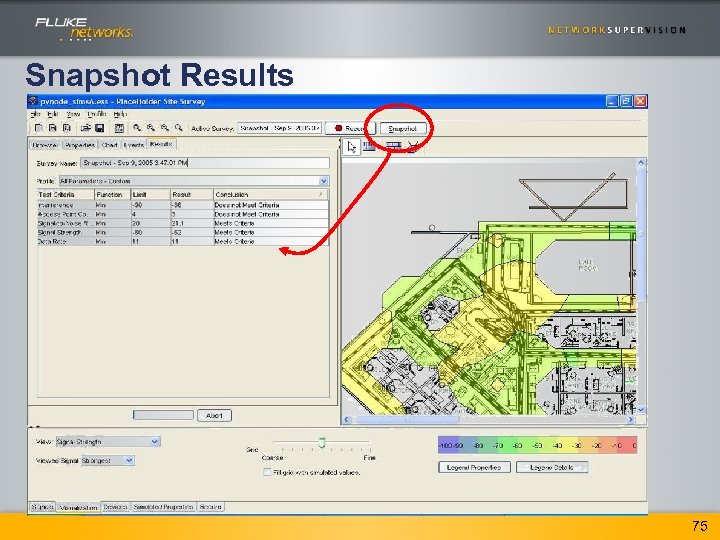Switch to the Events tab

click(x=134, y=145)
